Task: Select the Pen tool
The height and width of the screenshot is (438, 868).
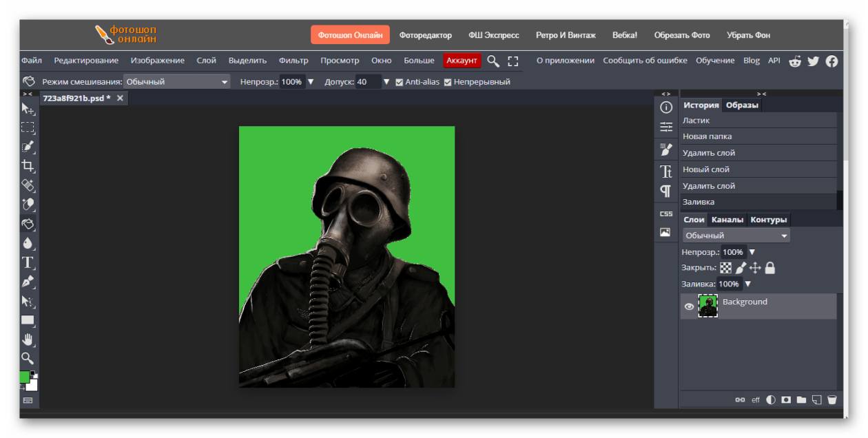Action: (x=28, y=282)
